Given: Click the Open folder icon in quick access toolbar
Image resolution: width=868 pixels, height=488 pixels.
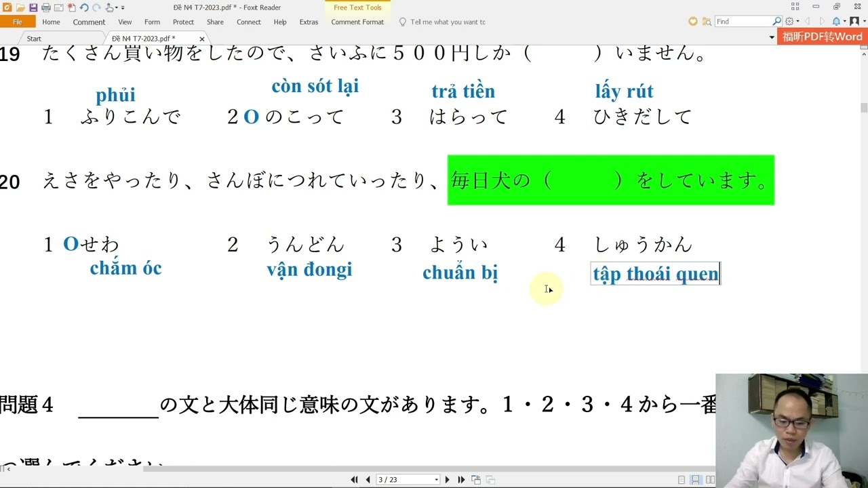Looking at the screenshot, I should 20,7.
